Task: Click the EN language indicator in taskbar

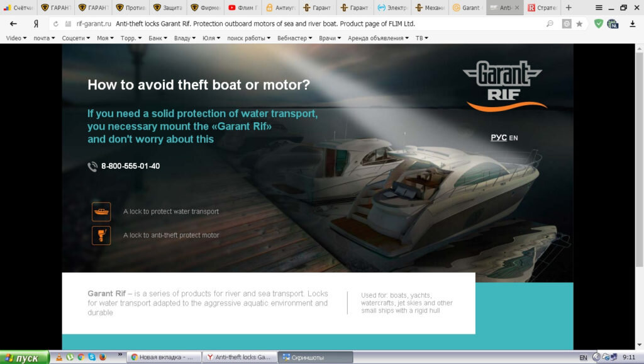Action: tap(583, 358)
